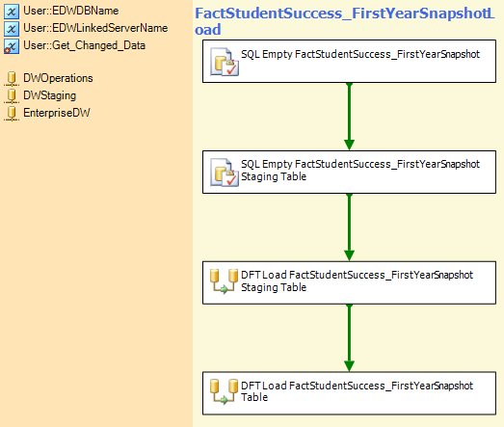This screenshot has width=504, height=427.
Task: Click the EnterpriseDW connection database icon
Action: [x=12, y=114]
